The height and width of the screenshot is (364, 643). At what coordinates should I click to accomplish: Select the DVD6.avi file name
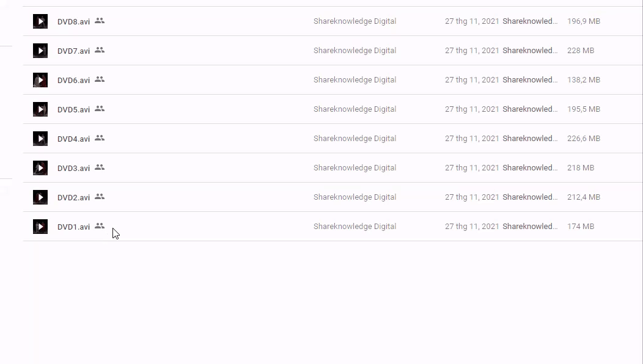[73, 81]
